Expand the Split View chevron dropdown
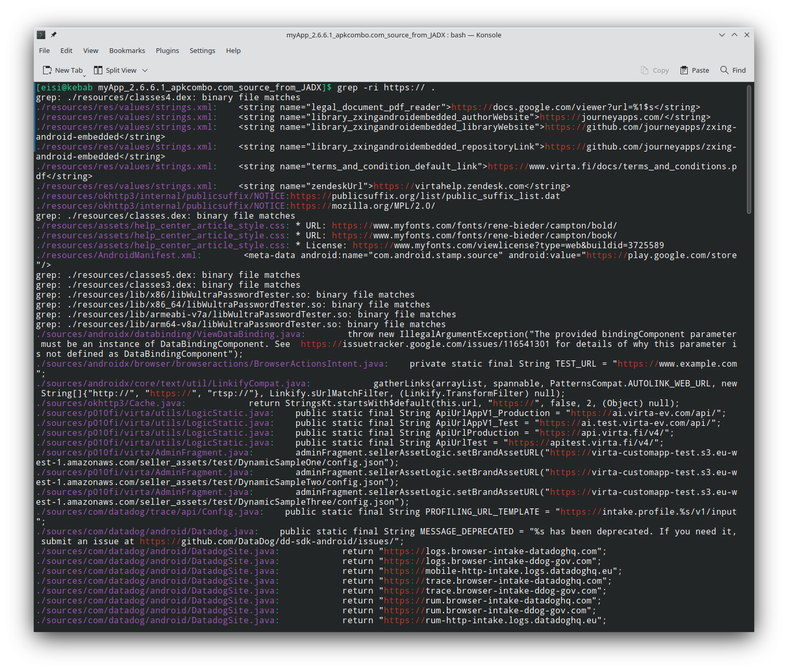 click(145, 70)
